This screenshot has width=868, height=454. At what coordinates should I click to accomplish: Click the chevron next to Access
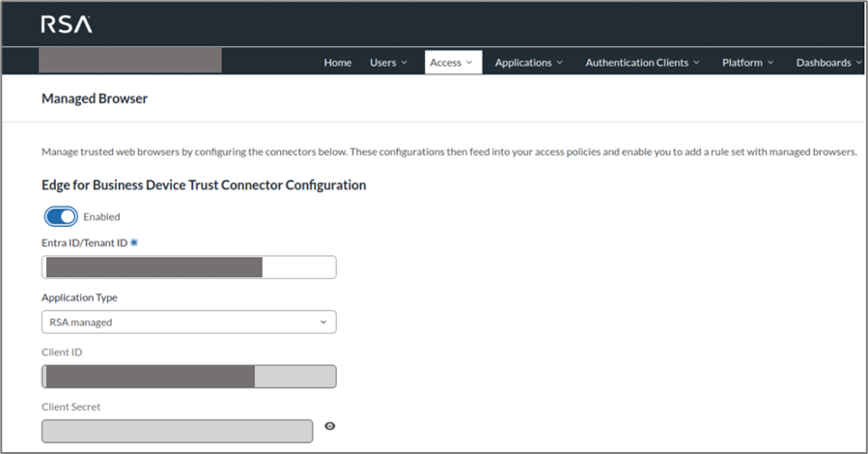tap(469, 63)
